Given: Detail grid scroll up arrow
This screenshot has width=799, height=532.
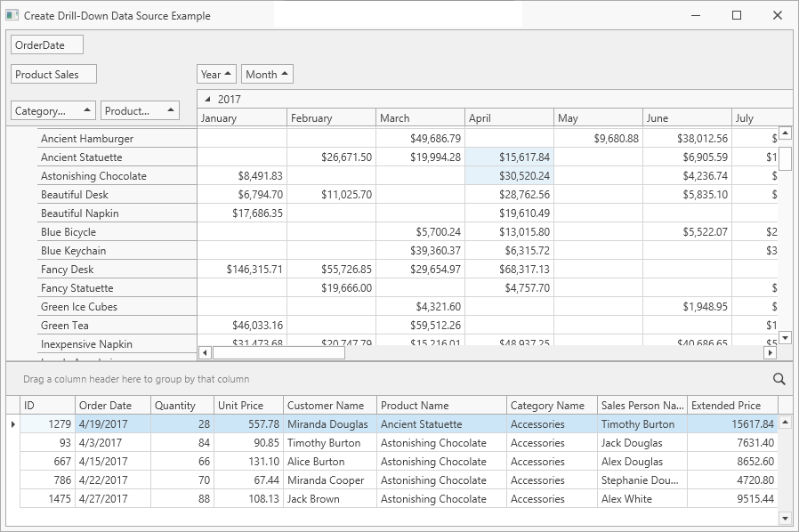Looking at the screenshot, I should pyautogui.click(x=786, y=422).
